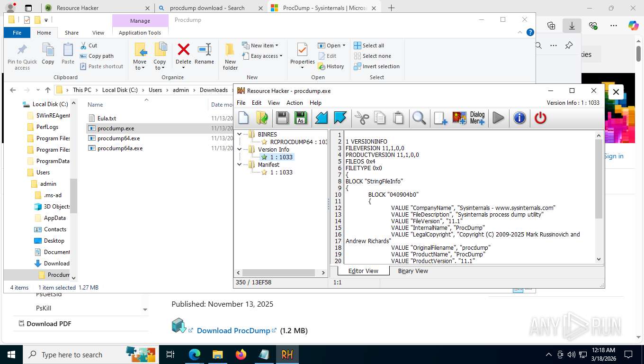Open the File menu in Resource Hacker

[241, 103]
